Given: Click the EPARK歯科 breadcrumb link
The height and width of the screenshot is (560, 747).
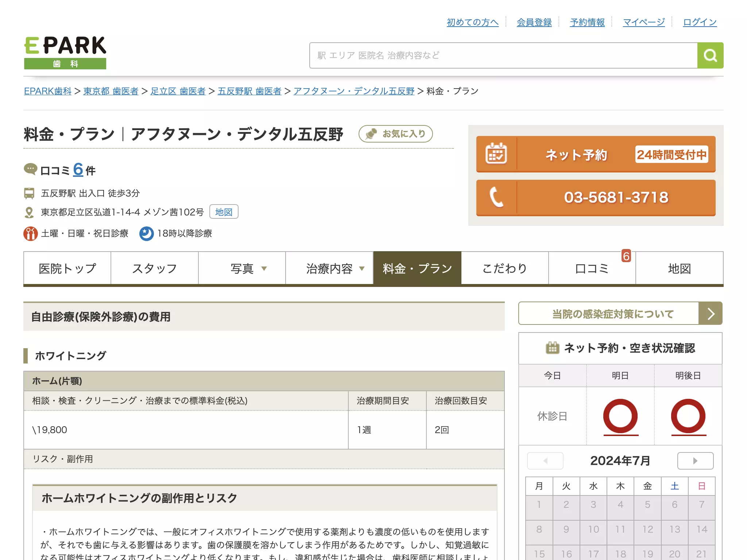Looking at the screenshot, I should (x=48, y=91).
